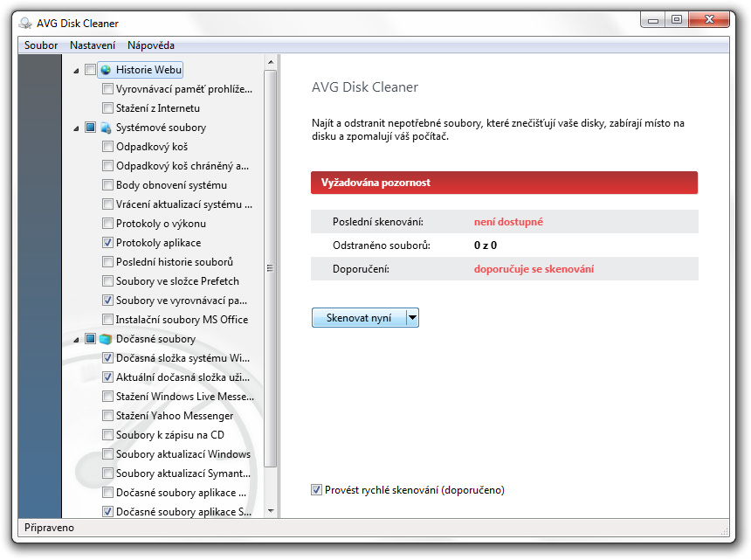
Task: Select Instalační soubory MS Office row
Action: tap(182, 320)
